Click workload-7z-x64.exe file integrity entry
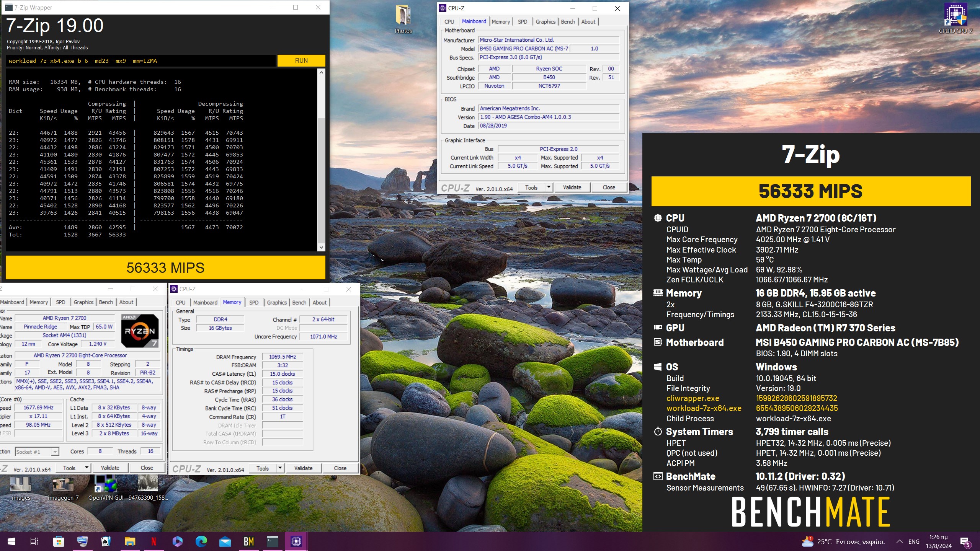980x551 pixels. [704, 408]
